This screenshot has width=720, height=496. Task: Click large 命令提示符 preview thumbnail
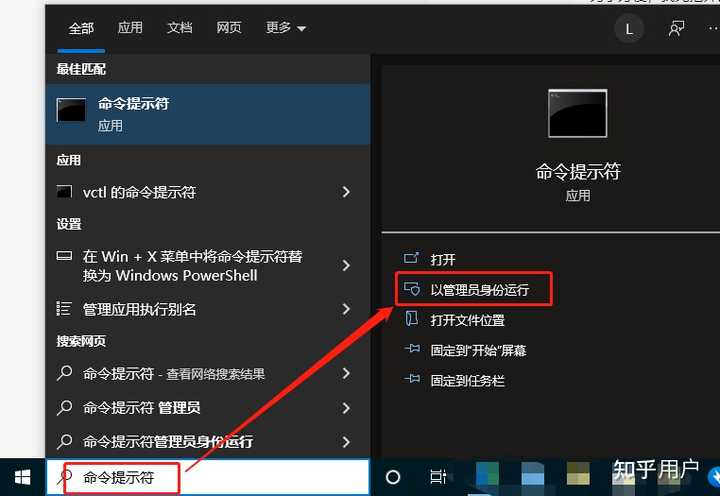[578, 113]
